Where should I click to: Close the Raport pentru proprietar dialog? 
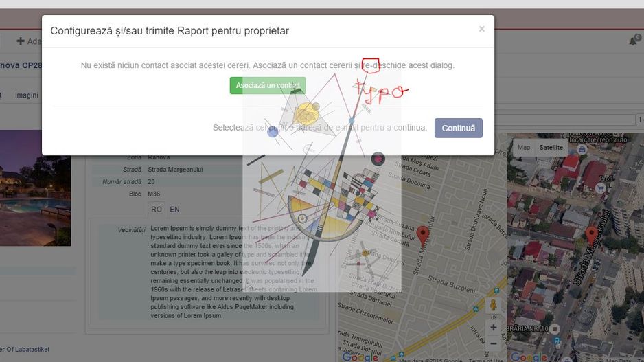click(481, 29)
